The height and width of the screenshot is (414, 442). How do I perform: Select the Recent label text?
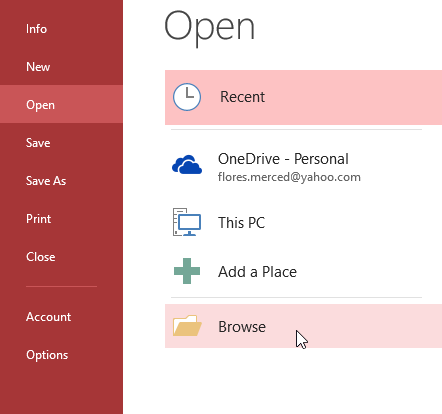click(x=242, y=97)
